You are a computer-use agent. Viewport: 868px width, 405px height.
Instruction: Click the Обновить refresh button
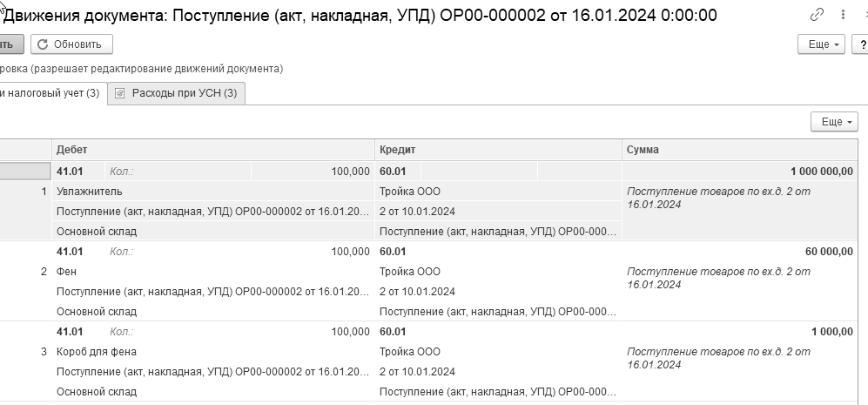pos(71,44)
